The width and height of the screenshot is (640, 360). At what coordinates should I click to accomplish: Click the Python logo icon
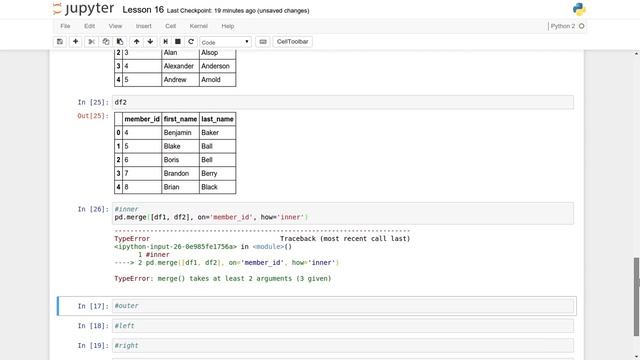(579, 9)
